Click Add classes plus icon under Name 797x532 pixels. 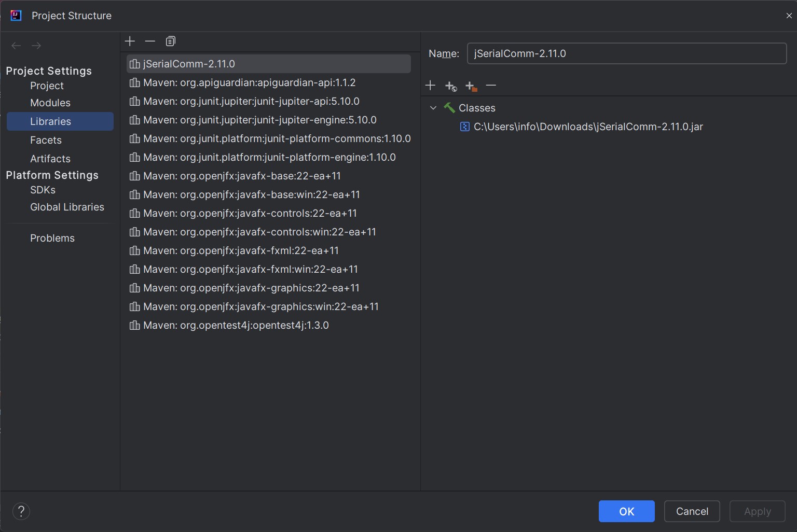(430, 86)
